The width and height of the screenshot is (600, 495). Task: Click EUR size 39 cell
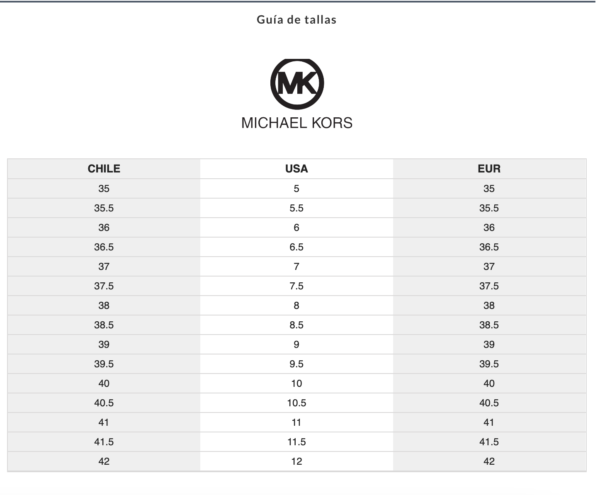click(489, 345)
